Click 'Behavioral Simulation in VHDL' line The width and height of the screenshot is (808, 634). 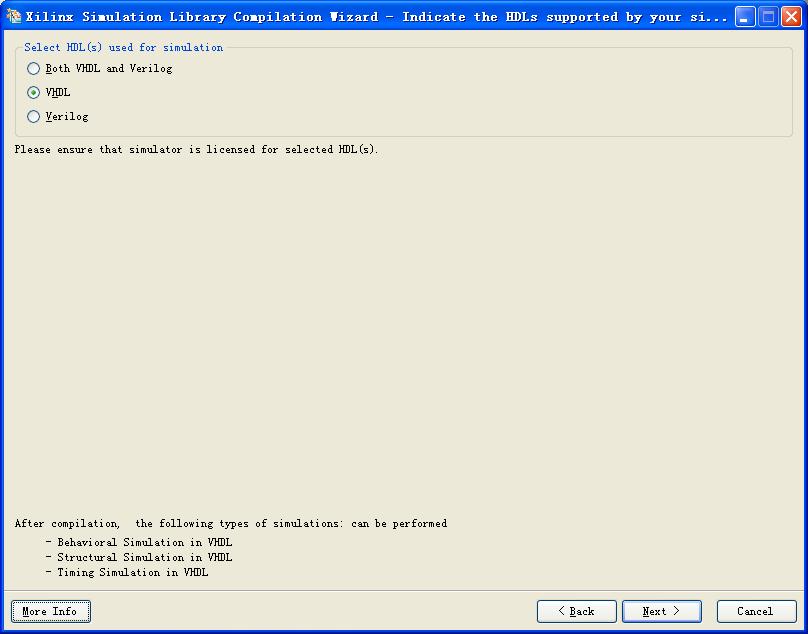pyautogui.click(x=144, y=542)
